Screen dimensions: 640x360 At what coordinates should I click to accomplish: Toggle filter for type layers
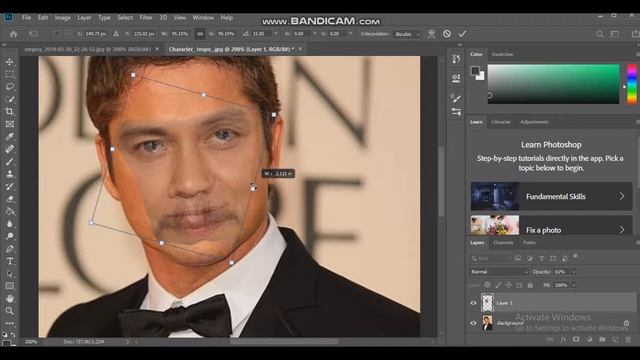point(541,258)
